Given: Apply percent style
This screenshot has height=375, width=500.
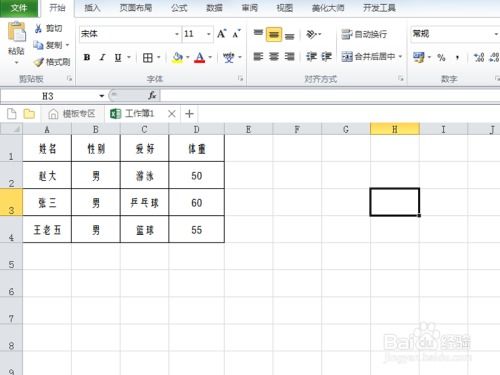Looking at the screenshot, I should (x=441, y=58).
